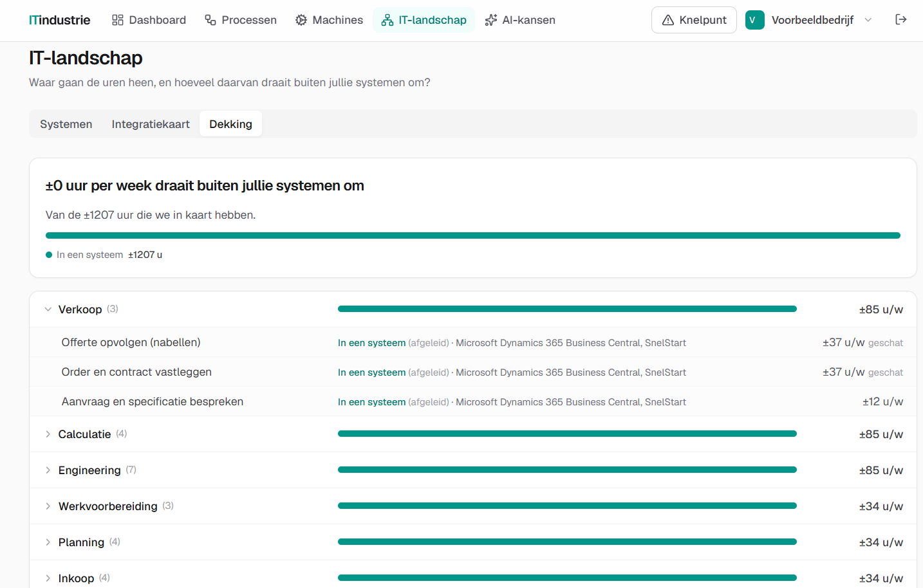This screenshot has width=923, height=588.
Task: Open the Machines section
Action: [x=329, y=20]
